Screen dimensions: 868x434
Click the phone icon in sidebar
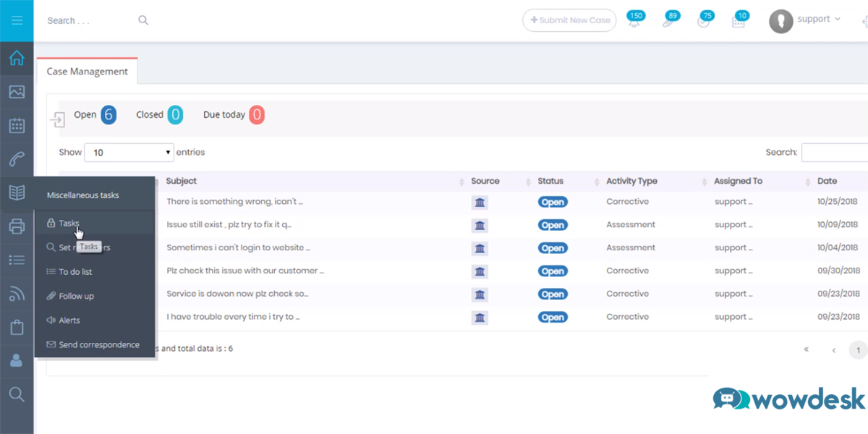pos(17,159)
